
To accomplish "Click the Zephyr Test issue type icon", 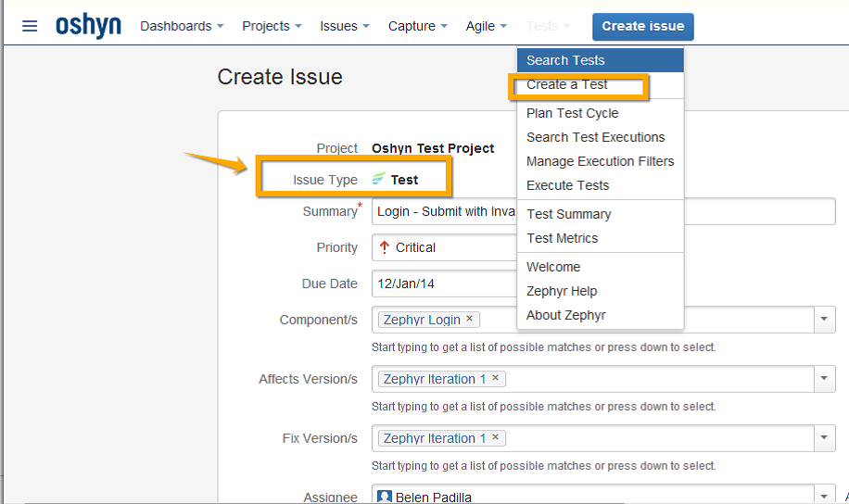I will tap(378, 178).
